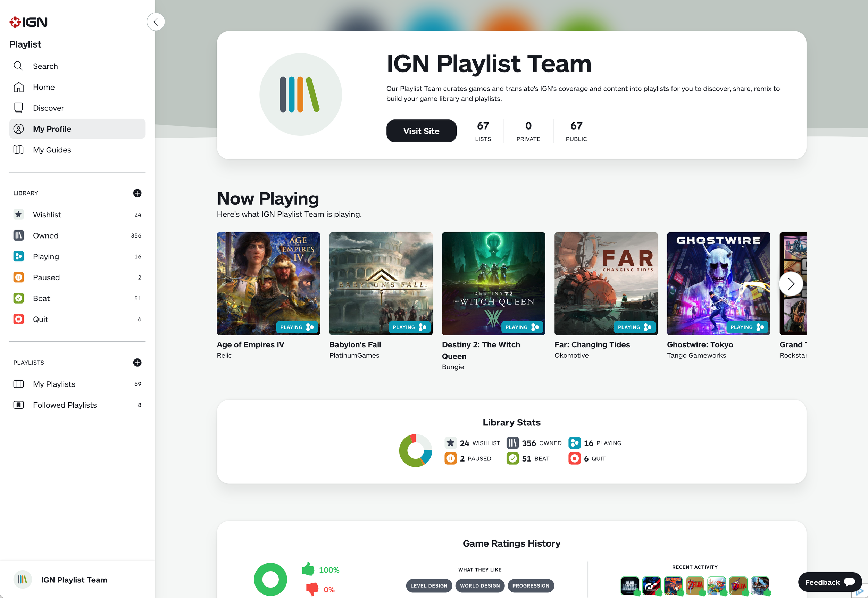The height and width of the screenshot is (598, 868).
Task: Select the green Beat checkmark icon
Action: click(x=18, y=298)
